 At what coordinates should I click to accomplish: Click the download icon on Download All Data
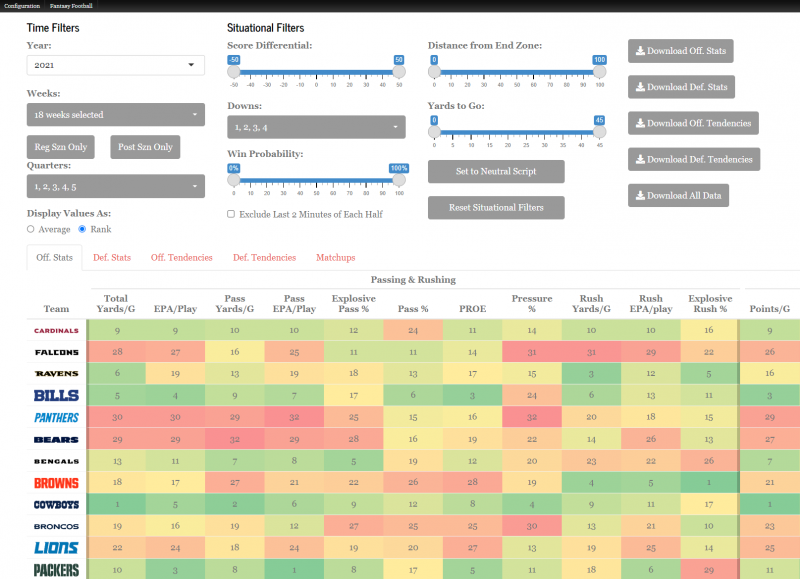pyautogui.click(x=640, y=196)
